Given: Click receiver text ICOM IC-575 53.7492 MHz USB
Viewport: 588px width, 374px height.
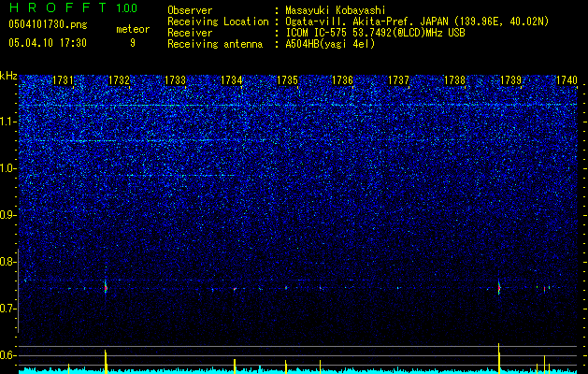Looking at the screenshot, I should (x=375, y=33).
